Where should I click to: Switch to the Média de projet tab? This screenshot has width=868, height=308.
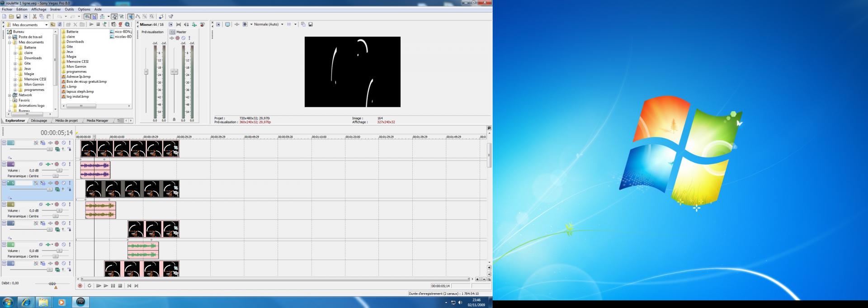pyautogui.click(x=66, y=121)
